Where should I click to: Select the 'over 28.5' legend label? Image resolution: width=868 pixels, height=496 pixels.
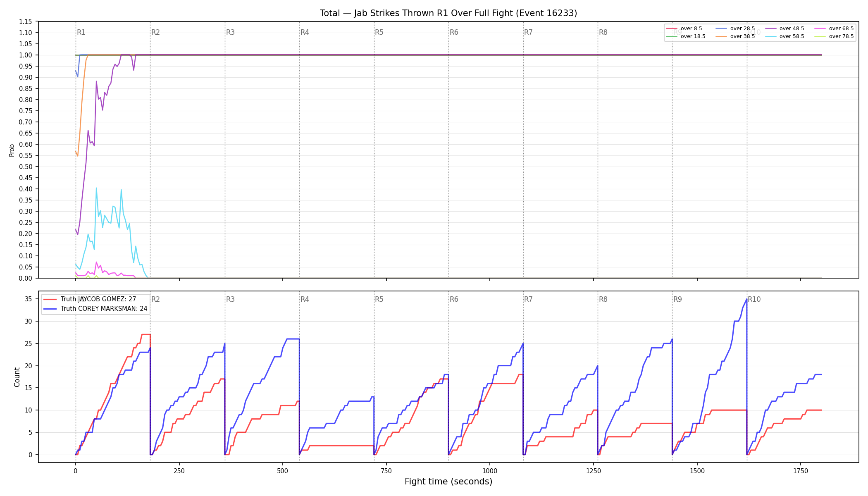point(742,29)
